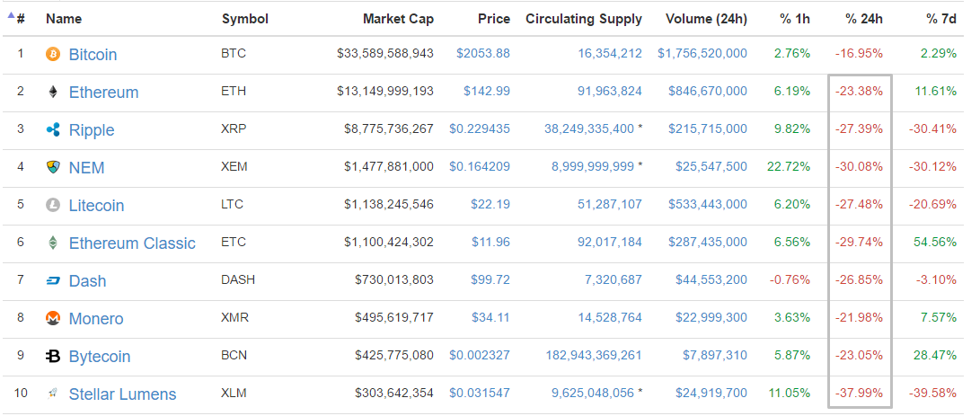
Task: Click the Stellar Lumens rocket icon
Action: (x=53, y=394)
